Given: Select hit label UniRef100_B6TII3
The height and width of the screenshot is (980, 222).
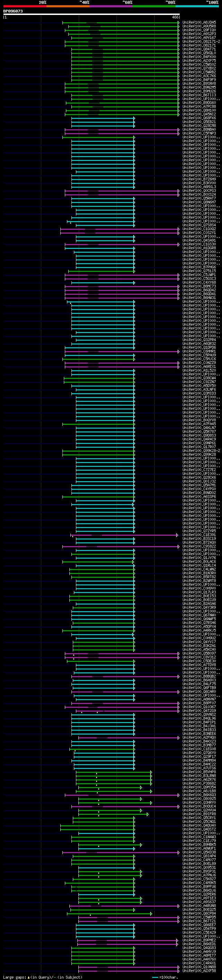Looking at the screenshot, I should [x=199, y=95].
